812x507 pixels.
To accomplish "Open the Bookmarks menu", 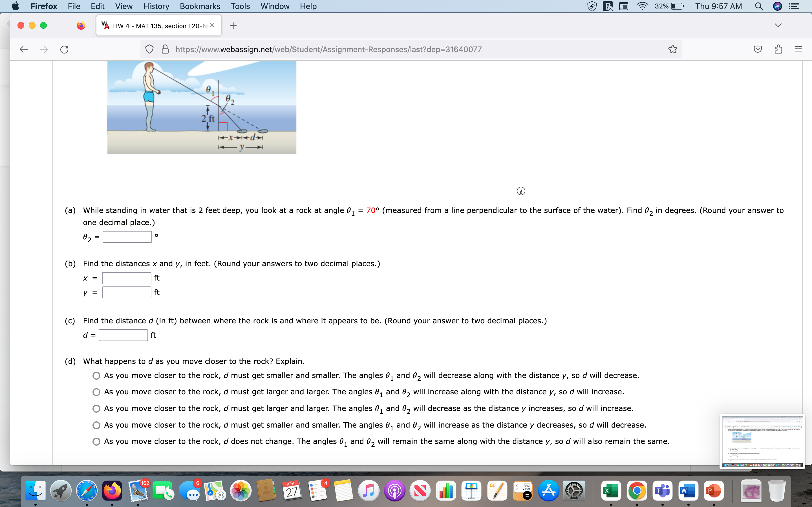I will [x=200, y=6].
